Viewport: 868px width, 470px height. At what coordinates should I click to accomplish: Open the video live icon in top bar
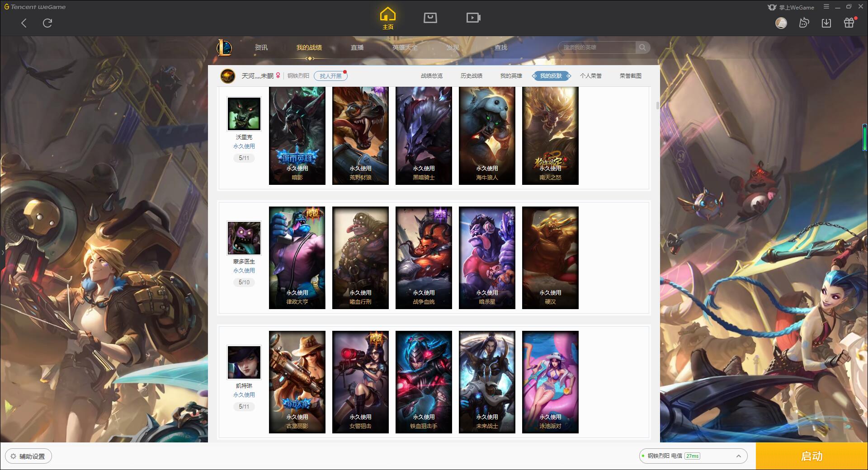[x=473, y=18]
